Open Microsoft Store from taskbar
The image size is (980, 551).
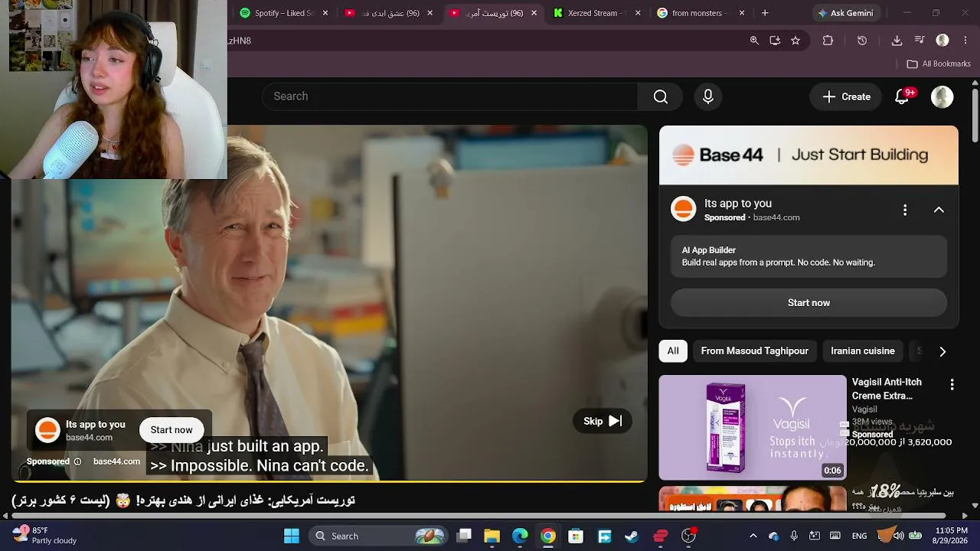coord(576,536)
